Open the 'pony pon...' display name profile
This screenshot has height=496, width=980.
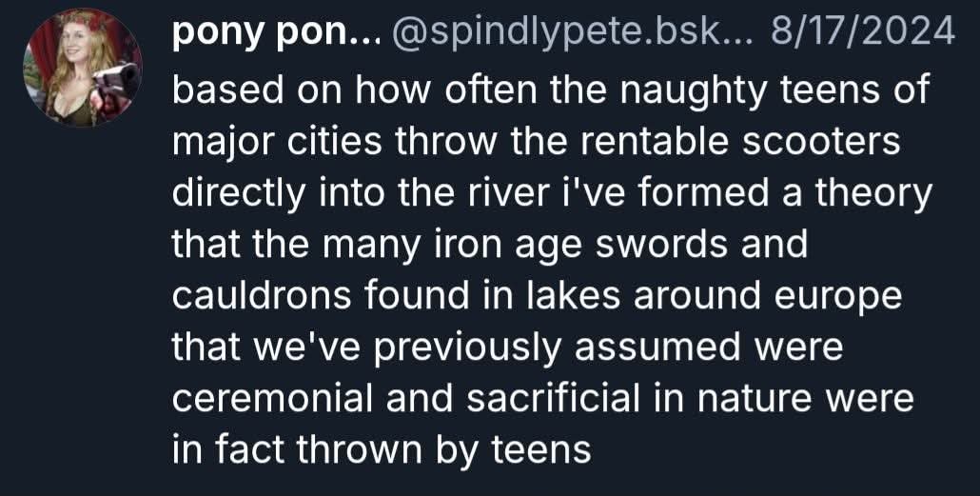[x=275, y=36]
